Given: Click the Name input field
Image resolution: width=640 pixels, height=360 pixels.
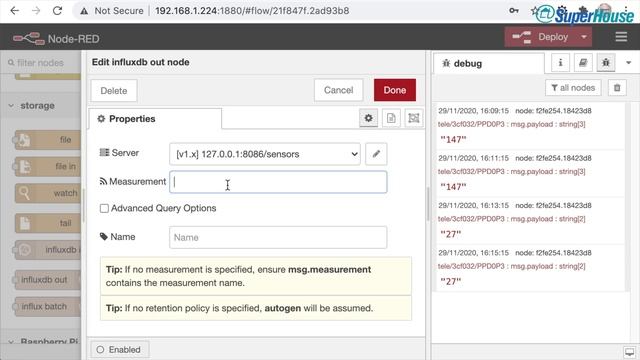Looking at the screenshot, I should [278, 238].
